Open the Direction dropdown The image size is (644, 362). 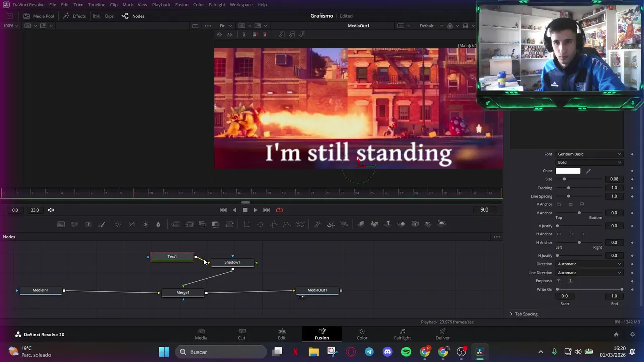point(589,264)
